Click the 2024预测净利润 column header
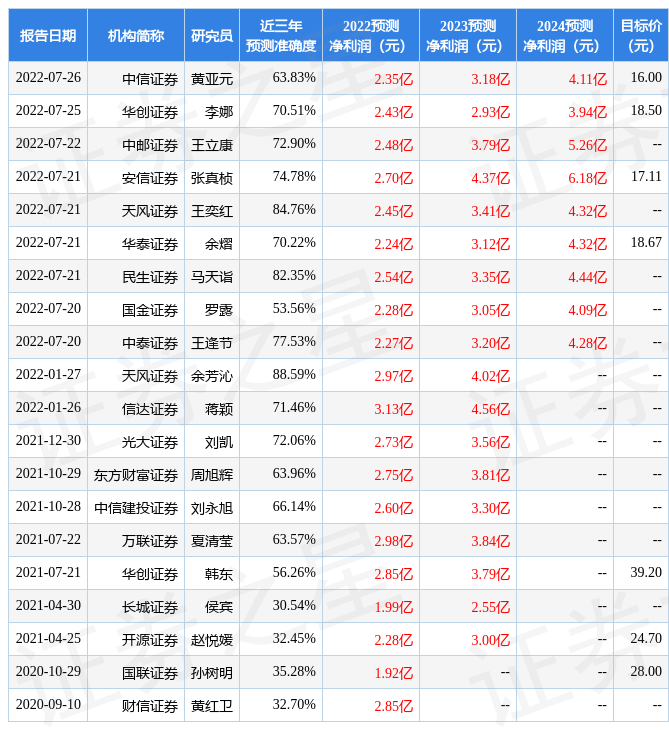Image resolution: width=669 pixels, height=730 pixels. click(x=565, y=35)
